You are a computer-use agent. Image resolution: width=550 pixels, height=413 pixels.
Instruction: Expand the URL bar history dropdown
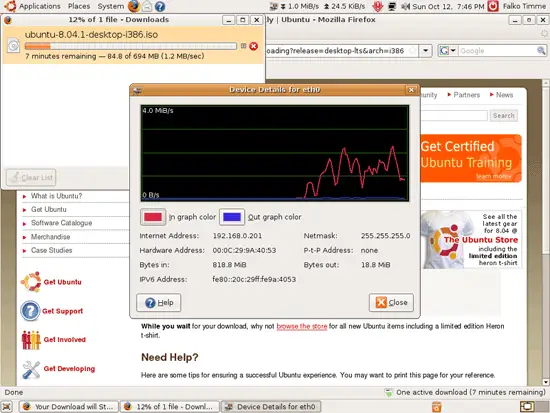click(x=425, y=51)
